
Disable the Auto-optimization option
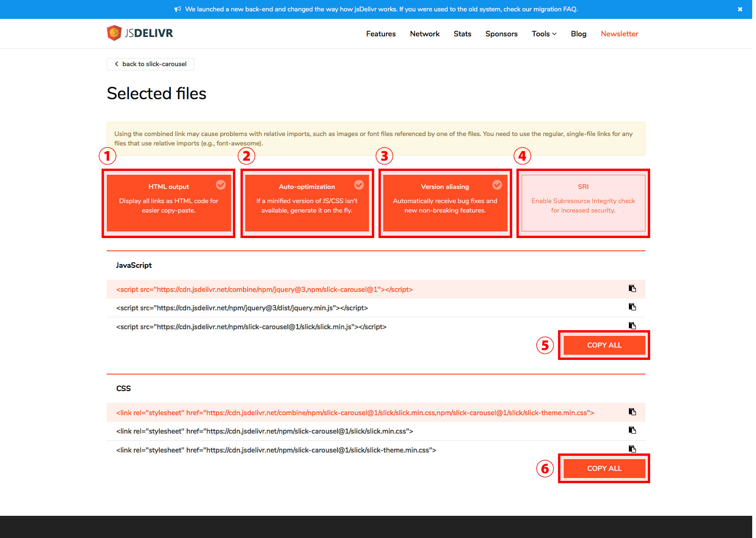click(x=307, y=203)
